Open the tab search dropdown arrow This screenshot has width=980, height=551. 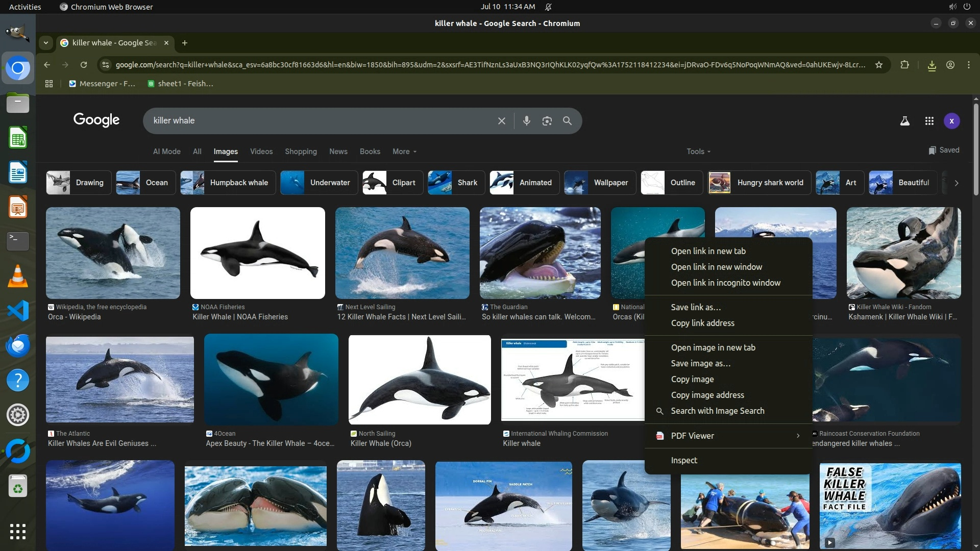coord(46,43)
